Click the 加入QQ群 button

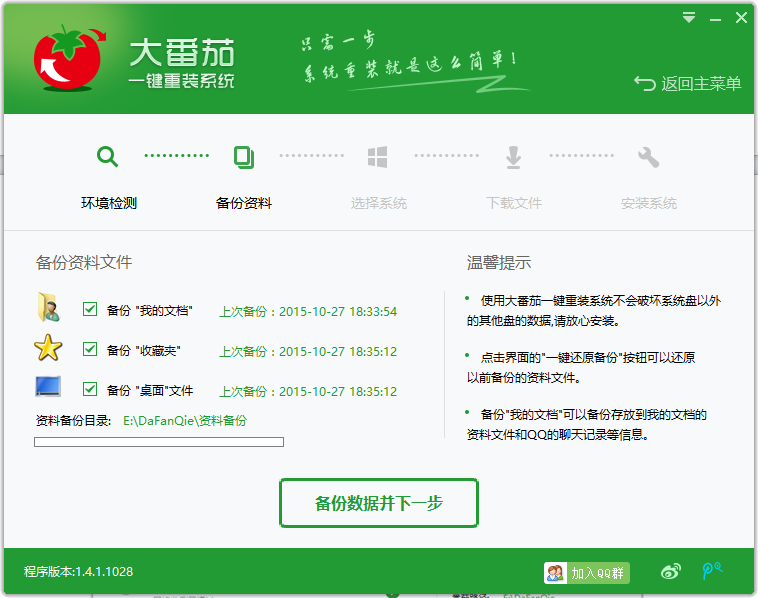pyautogui.click(x=587, y=573)
